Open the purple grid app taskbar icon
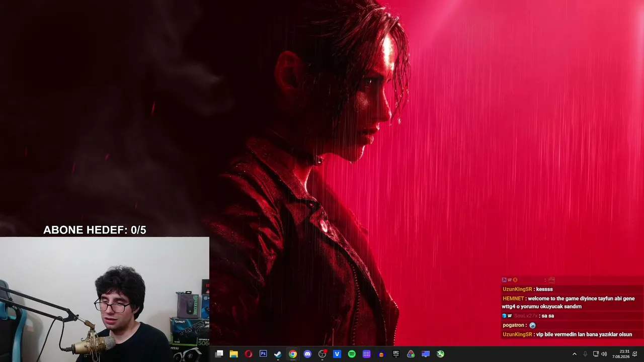644x362 pixels. [x=367, y=354]
